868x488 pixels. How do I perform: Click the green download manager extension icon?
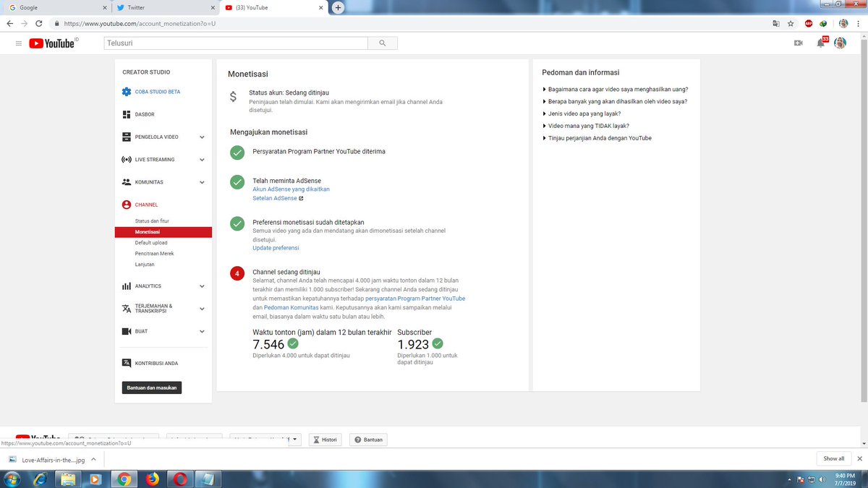[x=823, y=23]
